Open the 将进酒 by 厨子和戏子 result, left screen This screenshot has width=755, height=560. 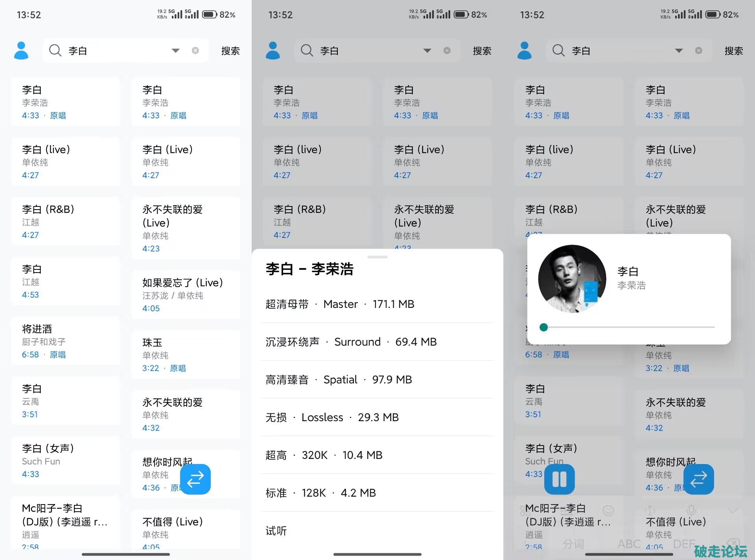pyautogui.click(x=66, y=341)
